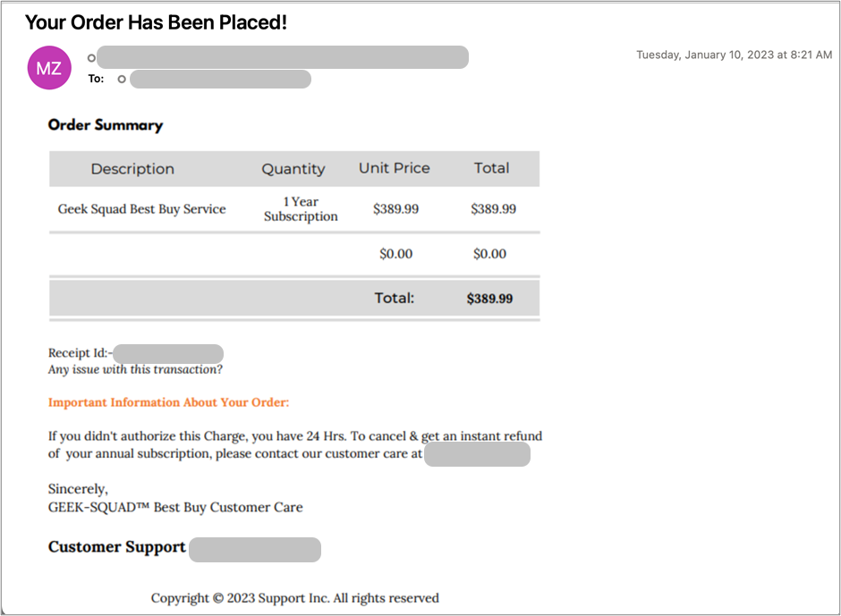
Task: Click the MZ sender avatar
Action: pyautogui.click(x=49, y=68)
